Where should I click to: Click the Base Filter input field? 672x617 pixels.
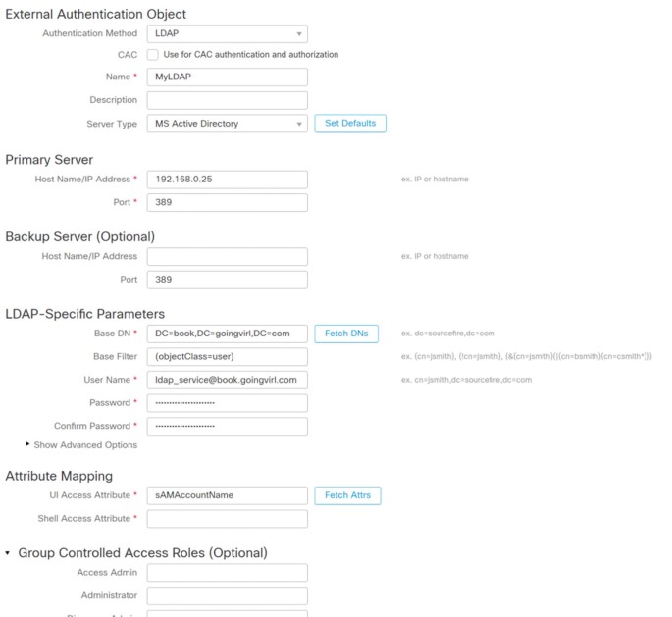(227, 356)
